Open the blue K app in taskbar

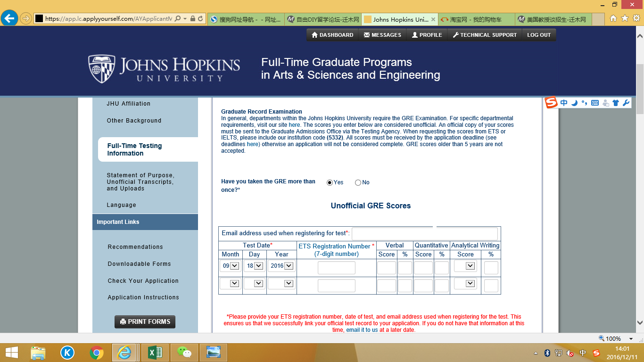pos(67,352)
